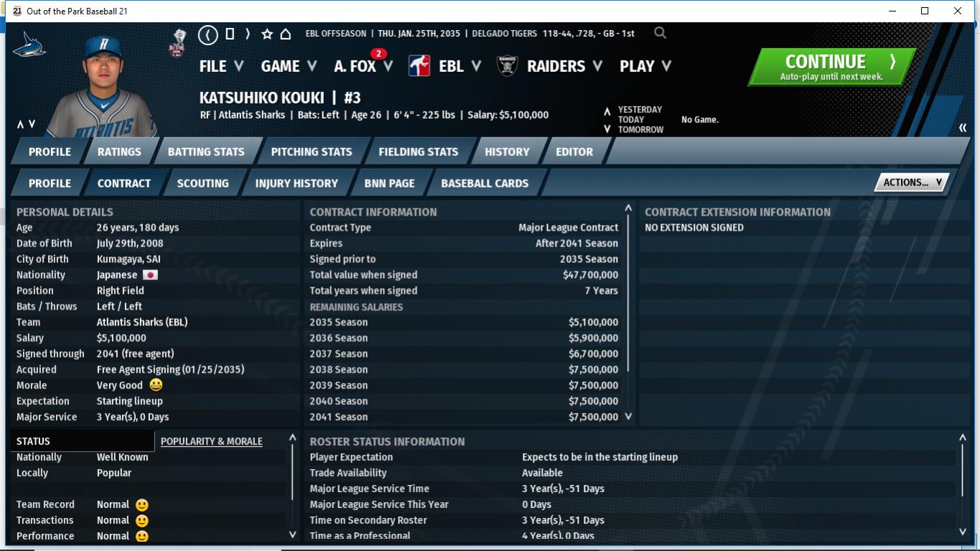980x551 pixels.
Task: Select the top-row PROFILE tab
Action: point(50,152)
